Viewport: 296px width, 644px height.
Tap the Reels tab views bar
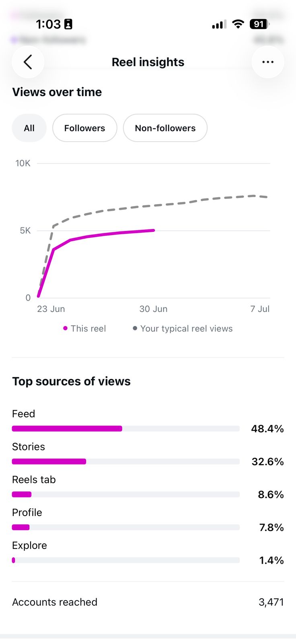point(126,494)
